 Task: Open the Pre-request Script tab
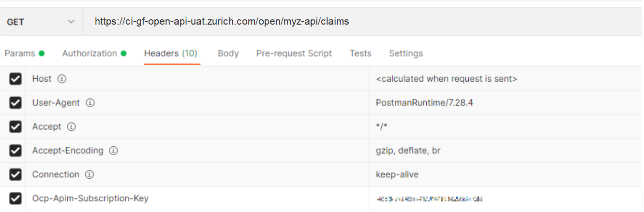(x=294, y=54)
